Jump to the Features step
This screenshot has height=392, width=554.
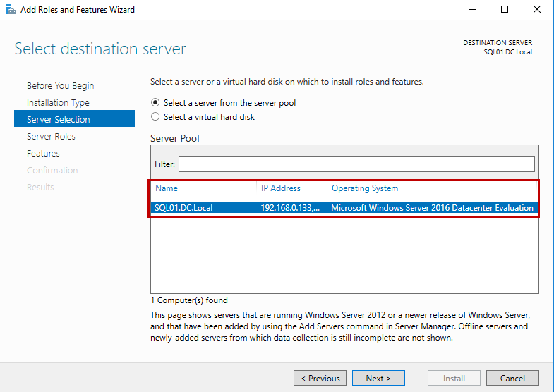43,154
